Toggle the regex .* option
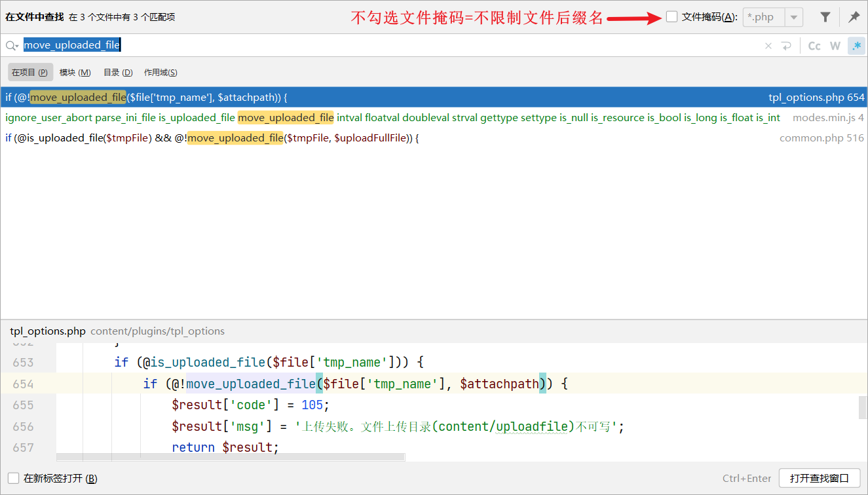 pos(856,46)
